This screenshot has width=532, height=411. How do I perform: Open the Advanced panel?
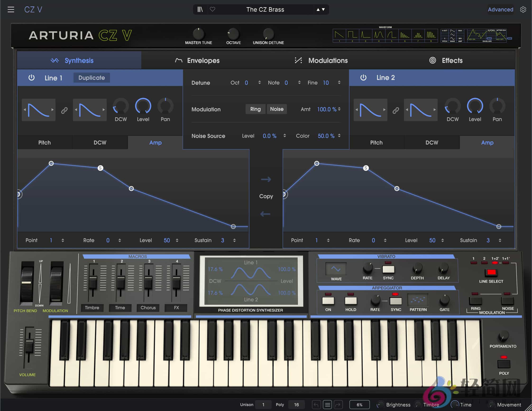[x=500, y=9]
